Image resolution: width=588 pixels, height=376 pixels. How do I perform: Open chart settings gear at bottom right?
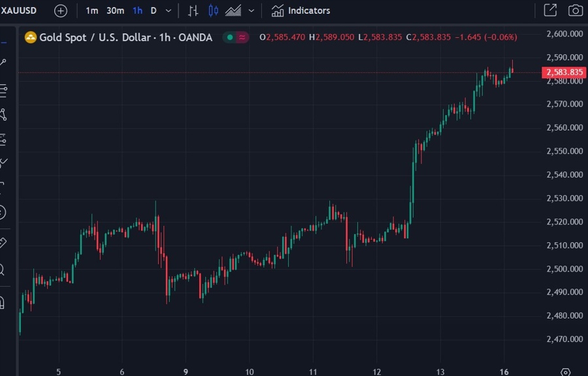(566, 372)
